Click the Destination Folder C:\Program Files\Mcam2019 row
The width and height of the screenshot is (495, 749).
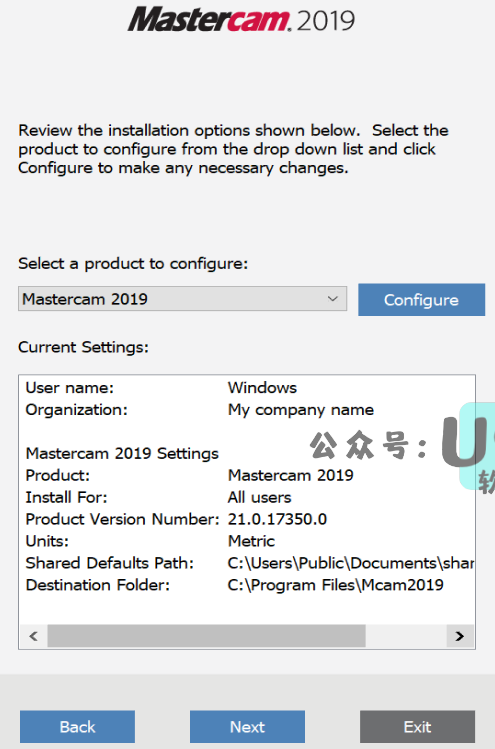pyautogui.click(x=235, y=585)
